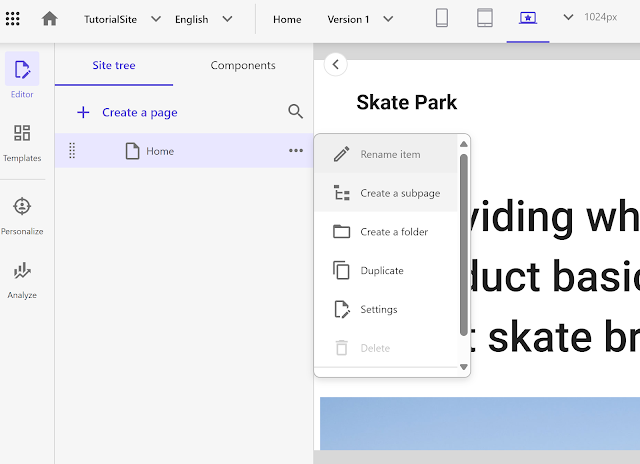Click the Duplicate copy icon
The width and height of the screenshot is (640, 464).
[x=342, y=270]
